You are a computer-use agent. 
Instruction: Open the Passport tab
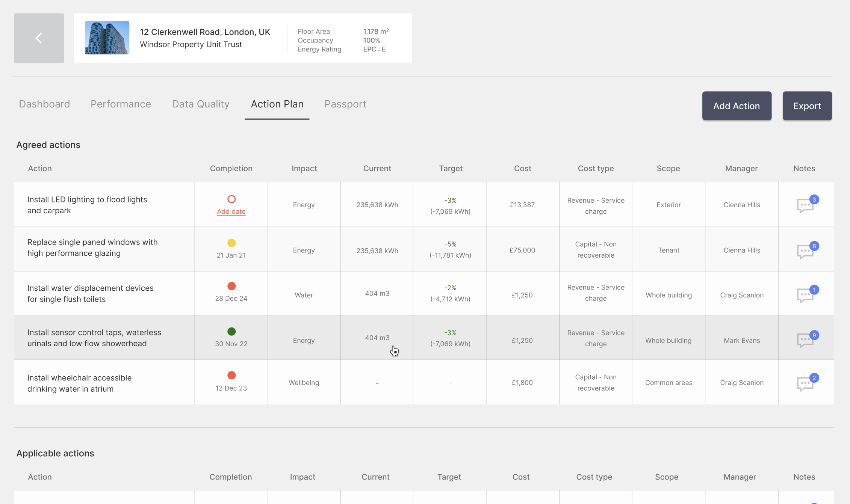(345, 104)
